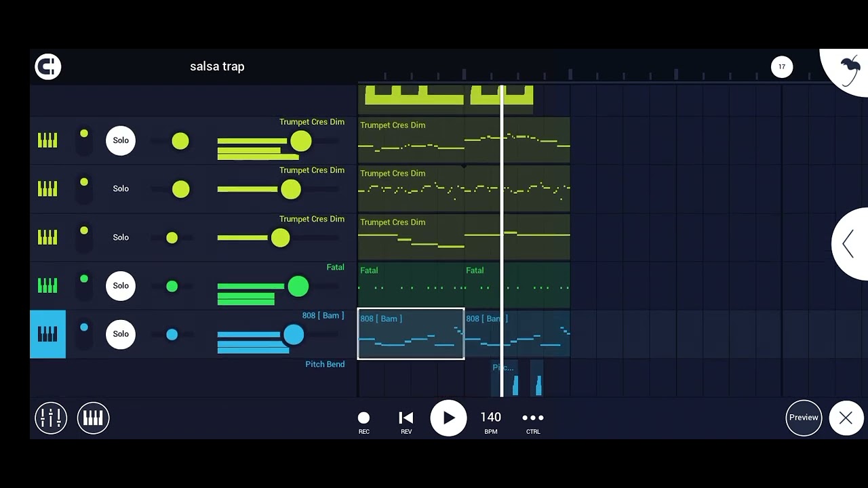Screen dimensions: 868x488
Task: Close the view with the X button
Action: click(x=846, y=418)
